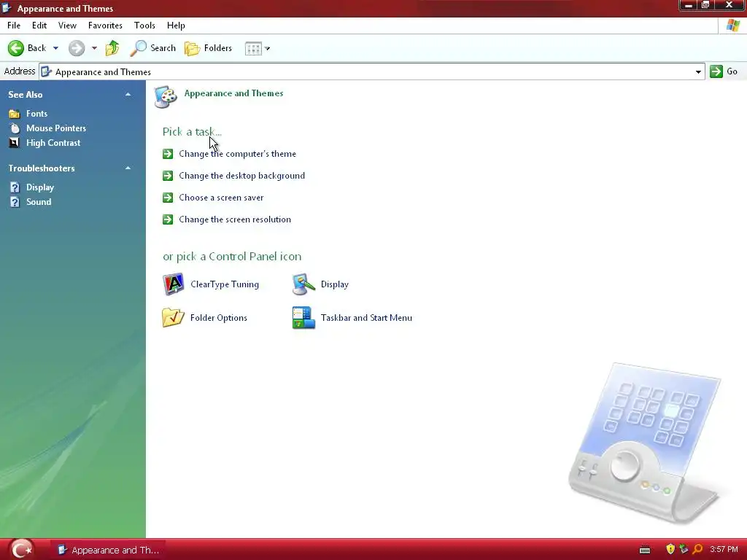Open the Sound troubleshooter link
Image resolution: width=747 pixels, height=560 pixels.
39,202
